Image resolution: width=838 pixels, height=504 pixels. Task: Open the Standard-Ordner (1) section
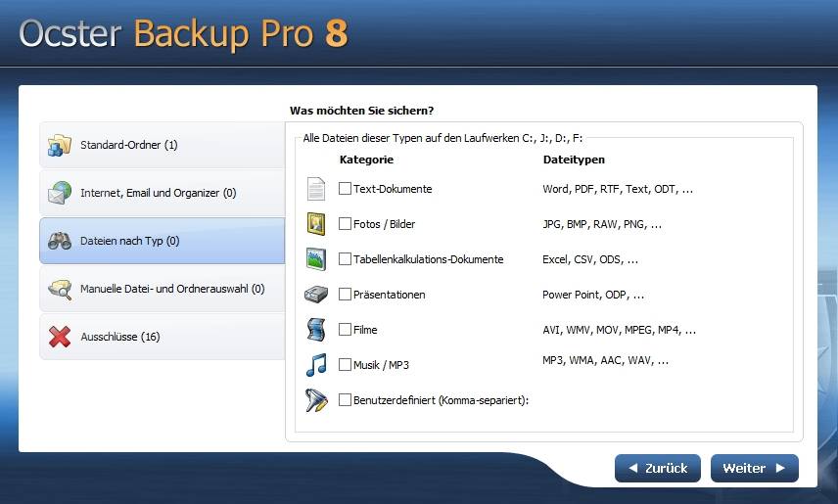point(162,146)
